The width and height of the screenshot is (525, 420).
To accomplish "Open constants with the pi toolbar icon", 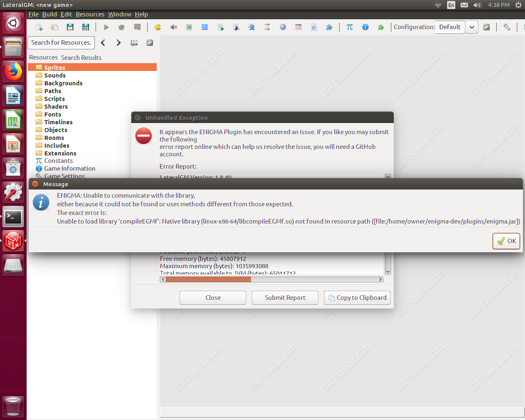I will click(350, 27).
